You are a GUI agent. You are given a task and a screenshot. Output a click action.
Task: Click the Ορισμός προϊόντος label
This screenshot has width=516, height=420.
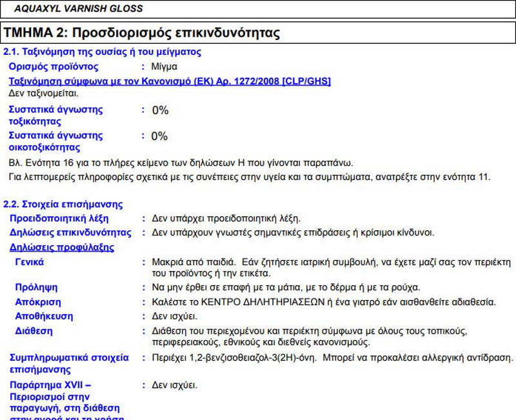click(54, 66)
